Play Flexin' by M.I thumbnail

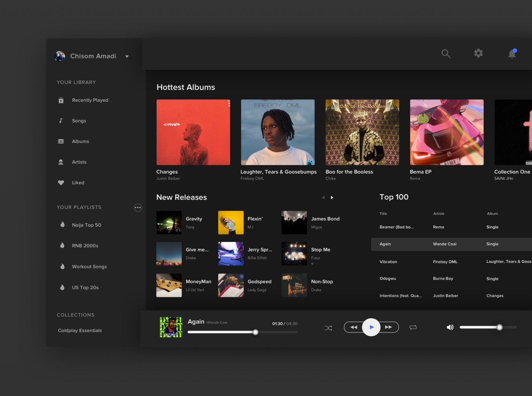point(231,222)
